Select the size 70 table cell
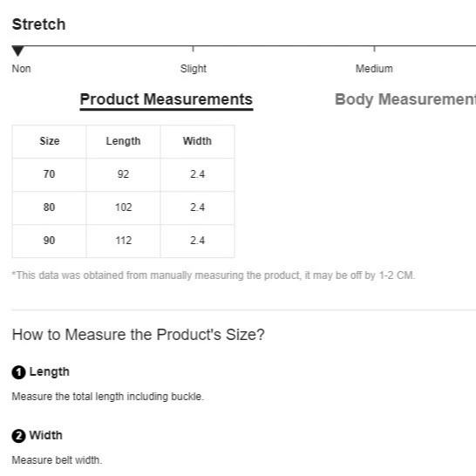This screenshot has height=476, width=476. (49, 174)
